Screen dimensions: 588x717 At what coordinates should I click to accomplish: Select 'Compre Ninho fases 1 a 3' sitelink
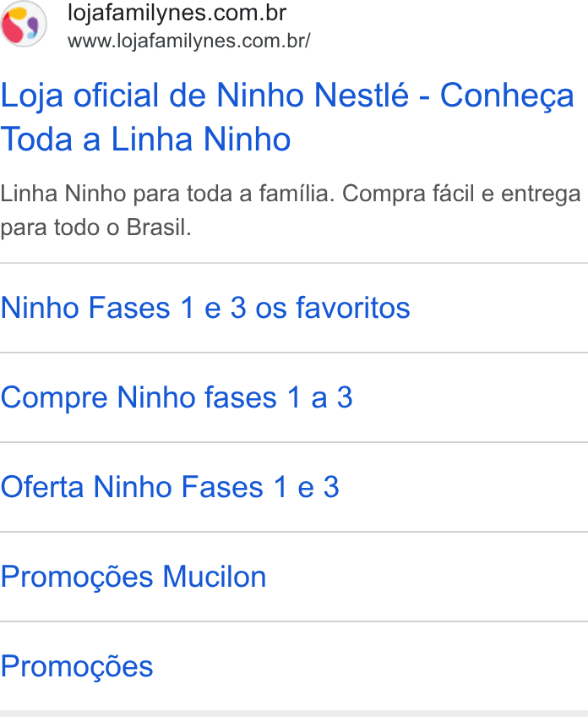pyautogui.click(x=177, y=397)
